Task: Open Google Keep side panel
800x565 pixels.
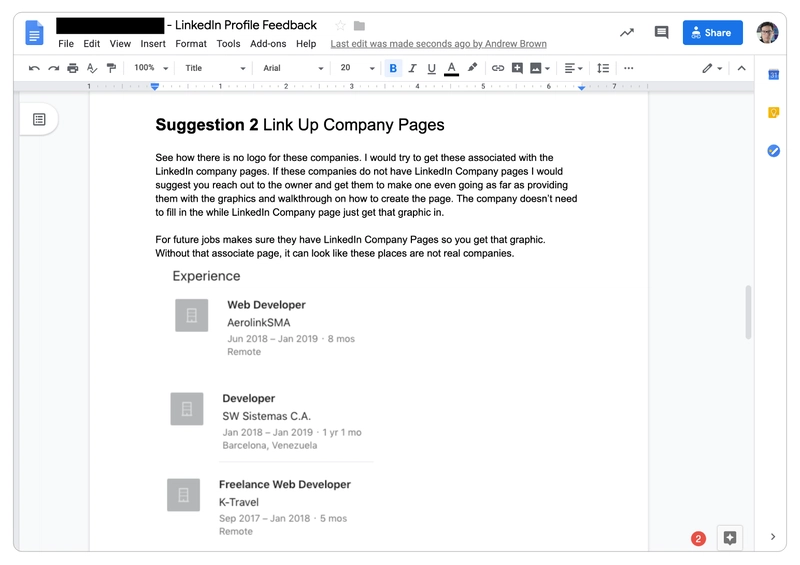Action: [x=773, y=112]
